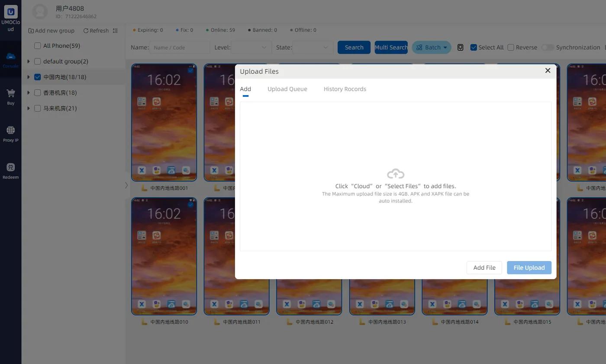
Task: Toggle the Synchronization switch
Action: pos(548,48)
